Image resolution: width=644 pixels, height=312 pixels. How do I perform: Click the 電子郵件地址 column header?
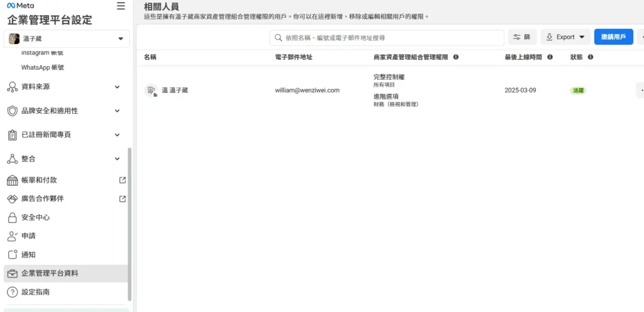[294, 57]
